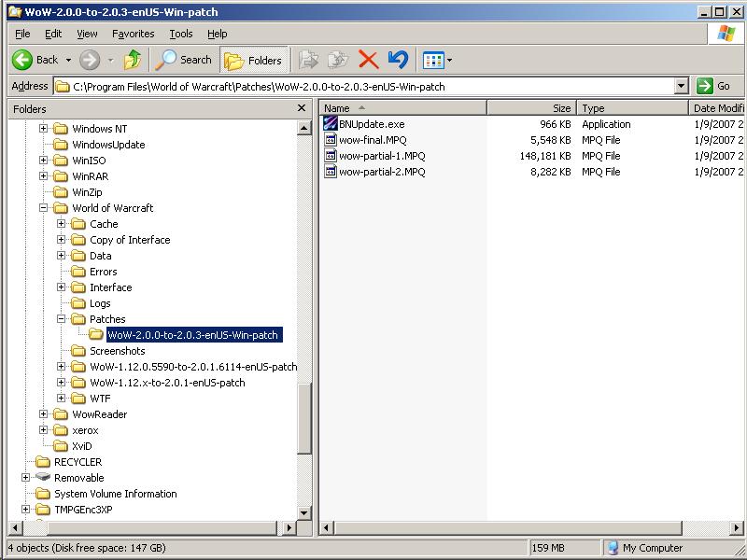Delete with the red X icon
The height and width of the screenshot is (560, 747).
point(368,60)
